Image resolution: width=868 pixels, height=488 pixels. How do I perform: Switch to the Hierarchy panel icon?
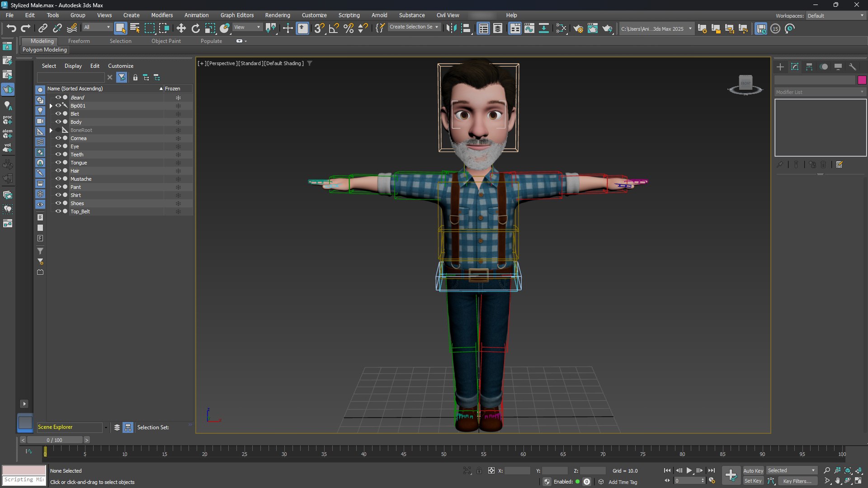(809, 67)
